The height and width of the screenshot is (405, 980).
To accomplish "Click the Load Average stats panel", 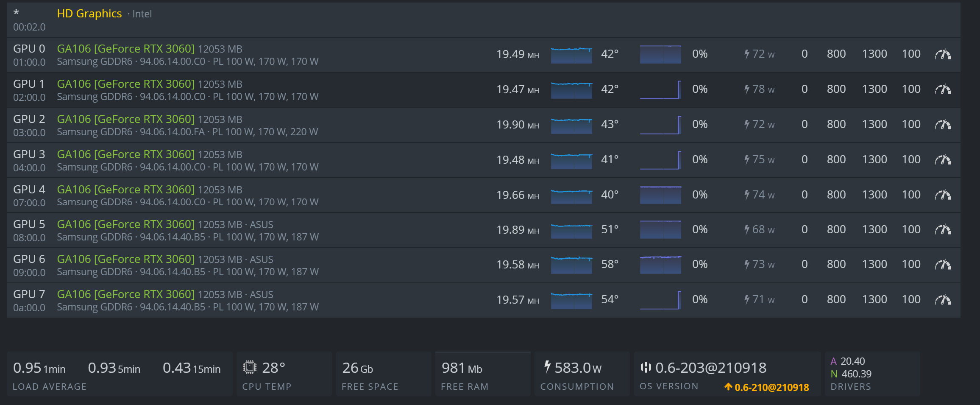I will [119, 374].
